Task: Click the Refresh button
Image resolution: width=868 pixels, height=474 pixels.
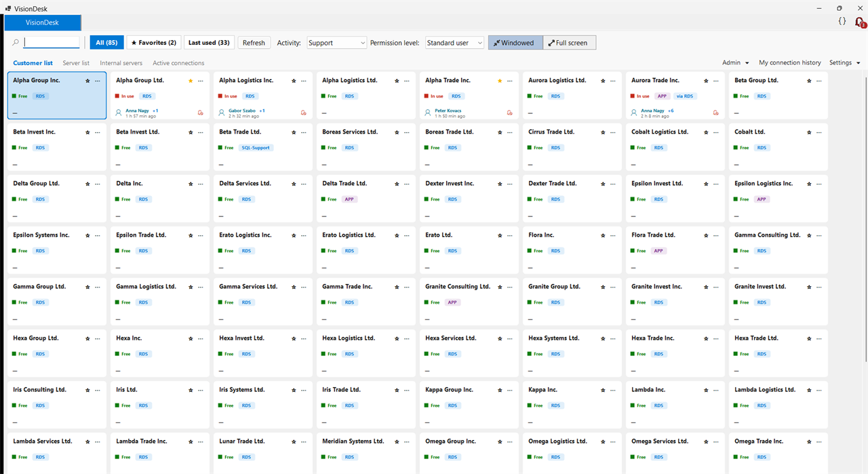Action: point(254,43)
